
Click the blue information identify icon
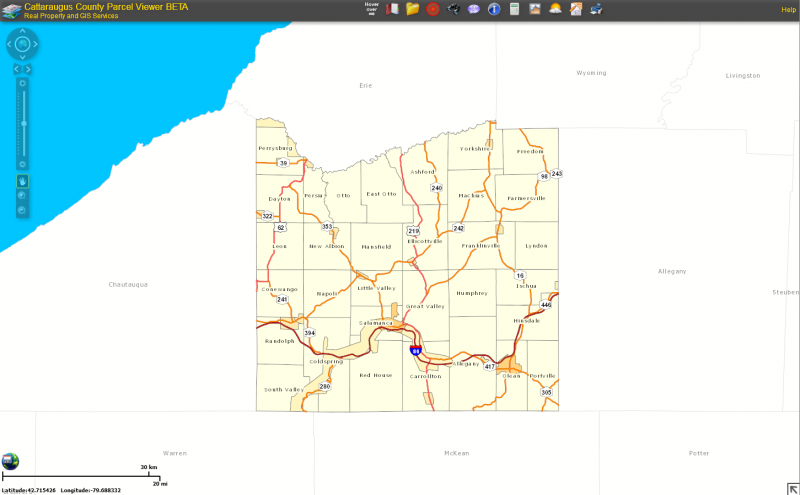pos(494,9)
